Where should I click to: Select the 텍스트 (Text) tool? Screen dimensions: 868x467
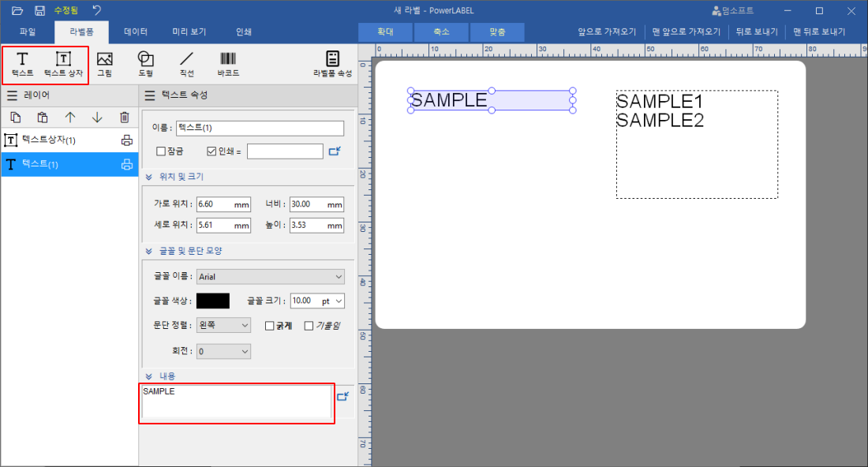click(x=21, y=63)
